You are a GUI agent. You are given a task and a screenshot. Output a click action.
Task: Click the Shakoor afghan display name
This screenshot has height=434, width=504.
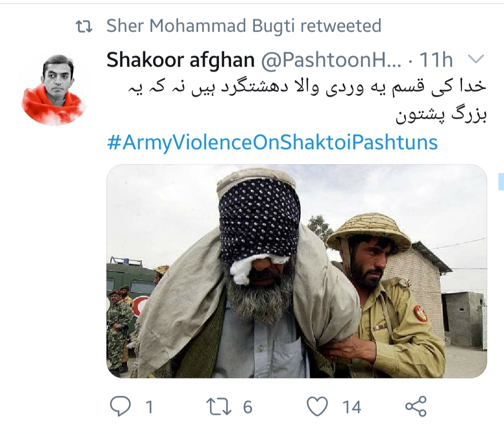[x=180, y=60]
